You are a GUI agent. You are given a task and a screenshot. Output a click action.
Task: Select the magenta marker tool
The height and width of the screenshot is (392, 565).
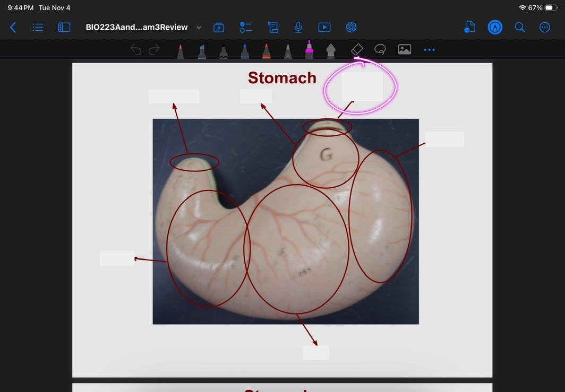pos(309,50)
